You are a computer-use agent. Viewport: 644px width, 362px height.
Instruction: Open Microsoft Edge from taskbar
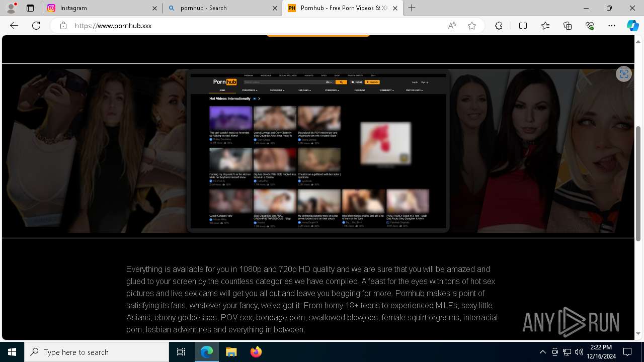(x=207, y=352)
